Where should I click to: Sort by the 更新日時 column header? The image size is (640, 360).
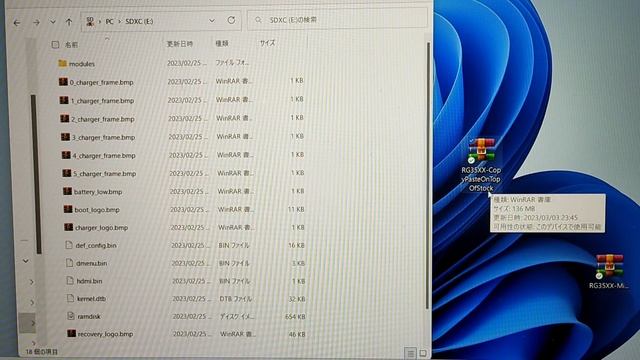[180, 44]
